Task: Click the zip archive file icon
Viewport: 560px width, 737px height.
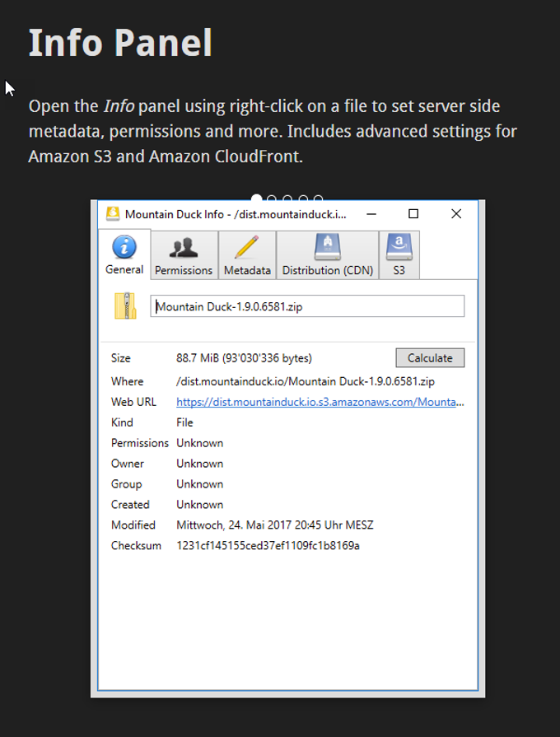Action: click(x=125, y=306)
